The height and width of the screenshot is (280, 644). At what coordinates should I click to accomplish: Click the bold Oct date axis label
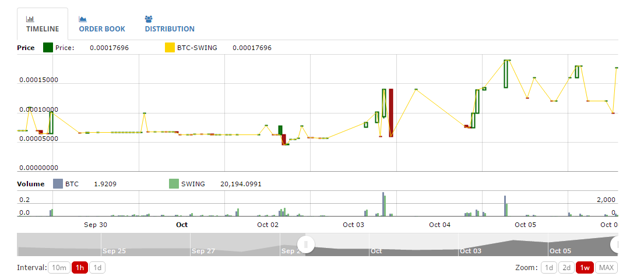(181, 225)
